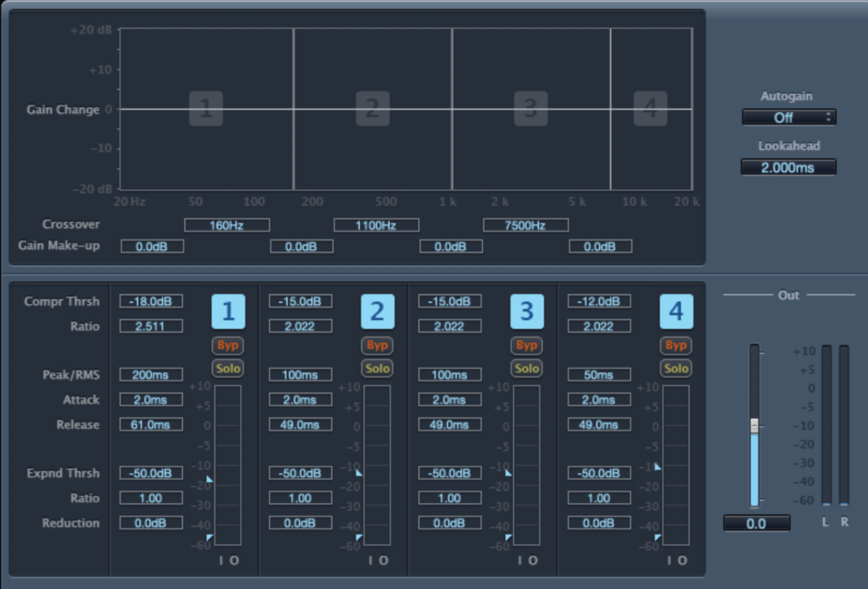Click band 4 expander threshold arrow on meter

tap(657, 538)
